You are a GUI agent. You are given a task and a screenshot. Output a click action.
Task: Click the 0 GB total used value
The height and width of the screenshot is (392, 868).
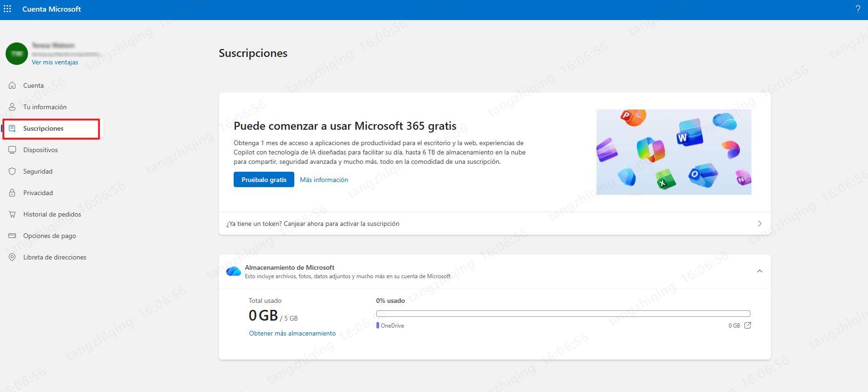click(263, 315)
